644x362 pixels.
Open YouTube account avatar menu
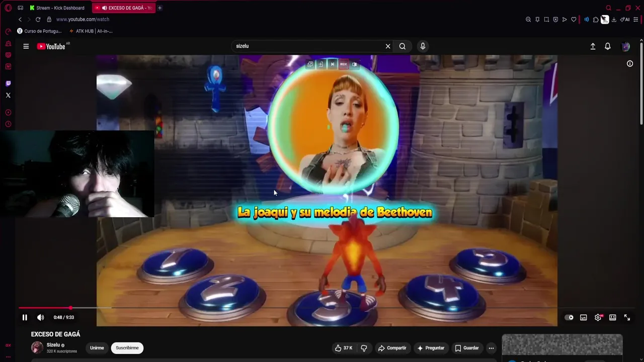pyautogui.click(x=626, y=46)
